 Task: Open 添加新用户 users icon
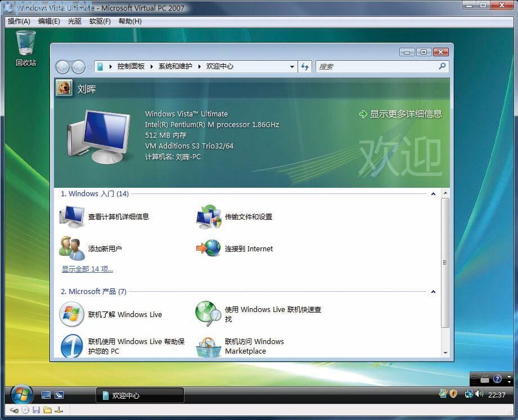[x=71, y=248]
